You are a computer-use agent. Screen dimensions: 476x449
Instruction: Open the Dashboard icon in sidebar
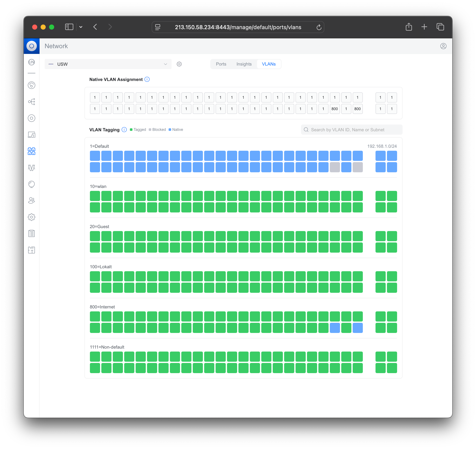[31, 85]
